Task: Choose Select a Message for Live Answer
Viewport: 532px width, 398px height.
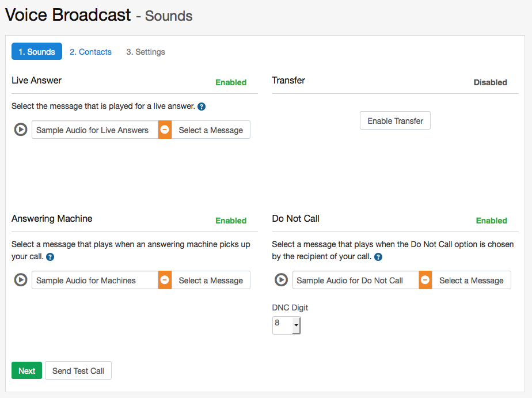Action: (x=211, y=130)
